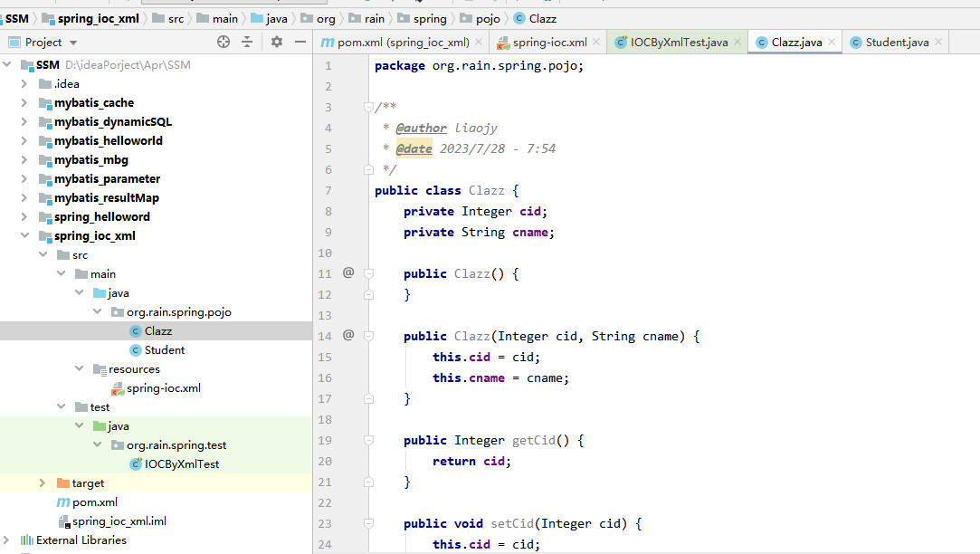Click the @ gutter icon on line 14
Viewport: 980px width, 554px height.
pyautogui.click(x=348, y=335)
